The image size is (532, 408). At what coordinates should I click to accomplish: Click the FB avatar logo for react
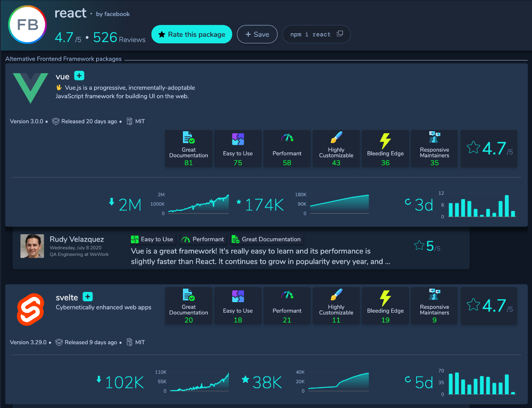(x=27, y=25)
